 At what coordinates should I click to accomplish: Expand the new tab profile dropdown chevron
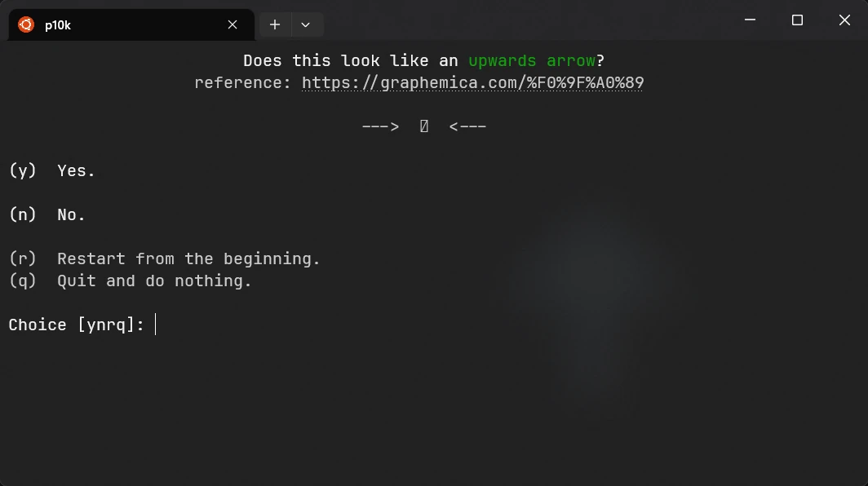(306, 24)
